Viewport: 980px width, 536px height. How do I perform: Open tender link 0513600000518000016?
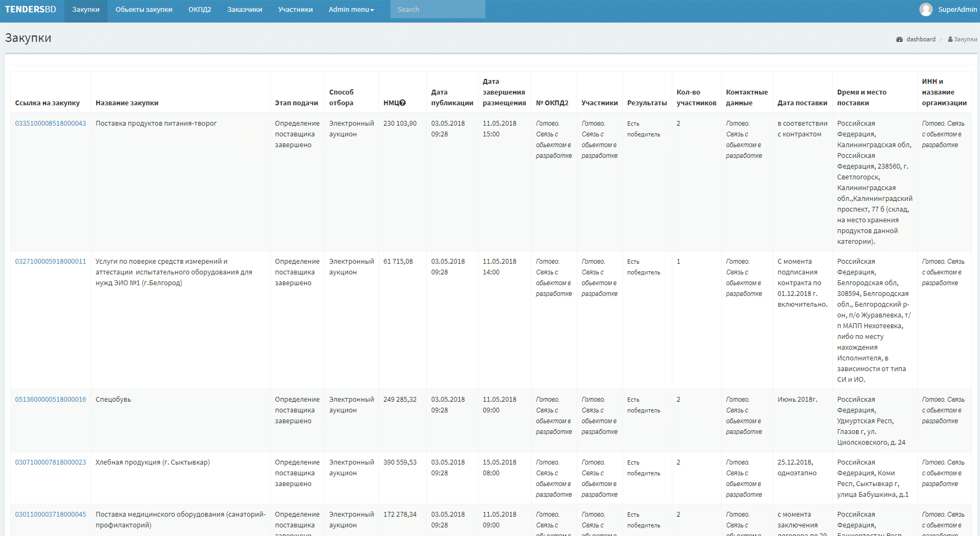50,400
